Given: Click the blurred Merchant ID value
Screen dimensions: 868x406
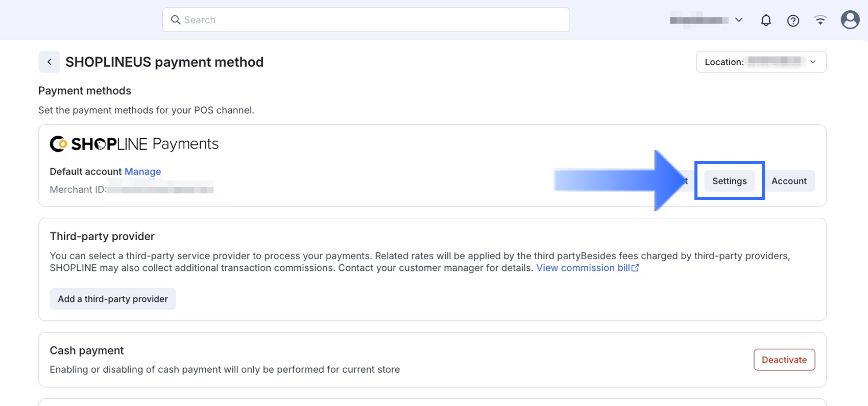Looking at the screenshot, I should tap(161, 189).
